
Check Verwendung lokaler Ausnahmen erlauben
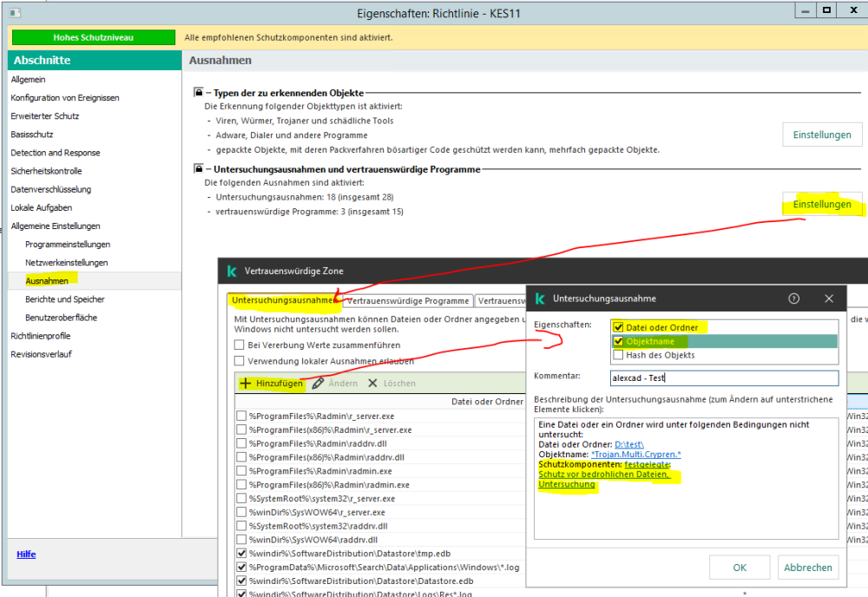(x=240, y=361)
